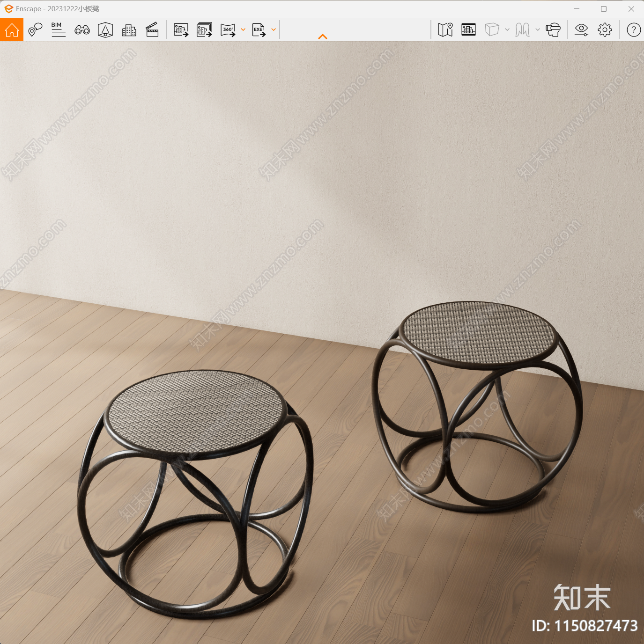Collapse the toolbar with orange chevron
644x644 pixels.
click(323, 37)
